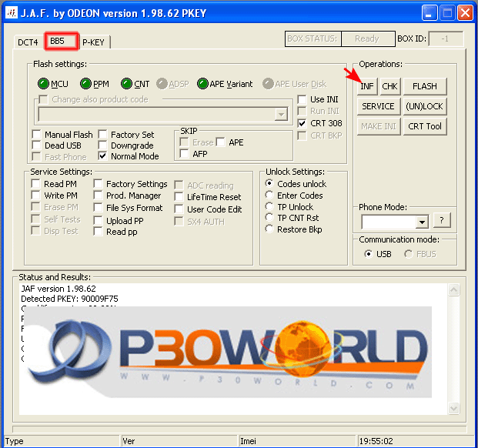Check the Upload PP checkbox
The image size is (478, 448).
pos(98,221)
